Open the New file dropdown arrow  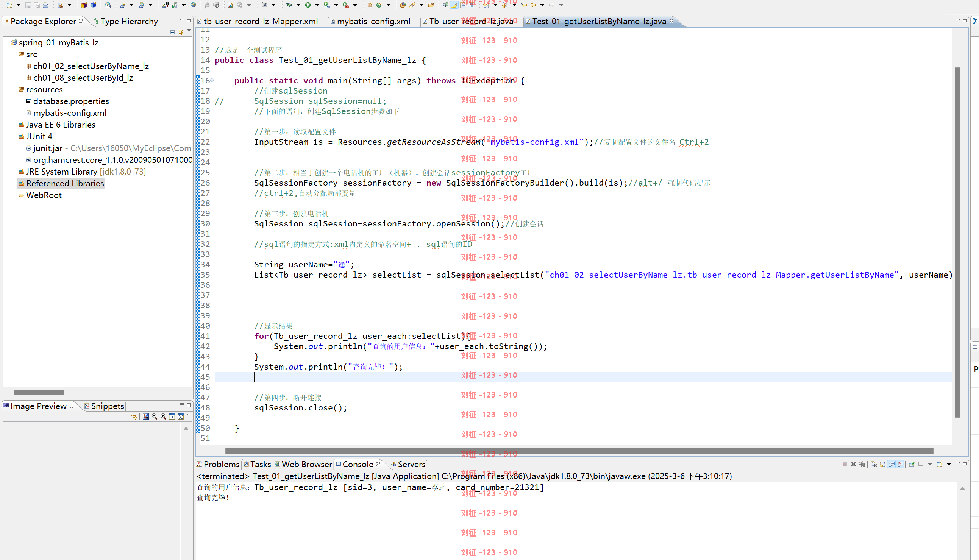[19, 5]
